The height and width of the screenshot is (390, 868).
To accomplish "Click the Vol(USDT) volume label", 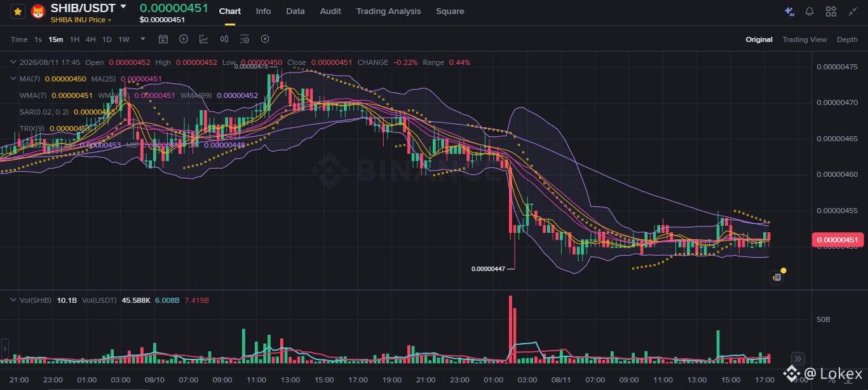I will (100, 300).
